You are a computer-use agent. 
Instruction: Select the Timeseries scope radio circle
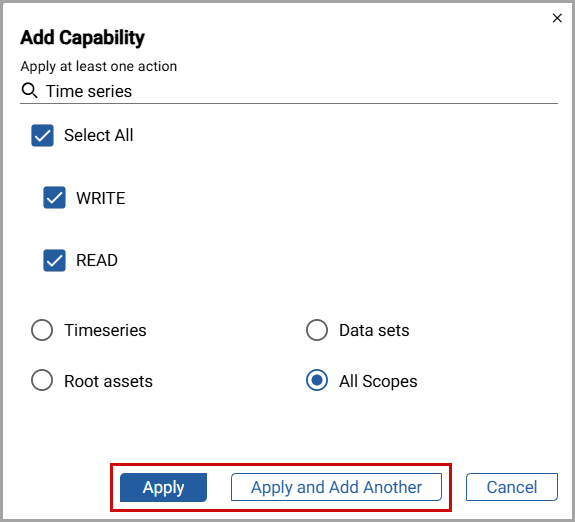click(x=42, y=330)
